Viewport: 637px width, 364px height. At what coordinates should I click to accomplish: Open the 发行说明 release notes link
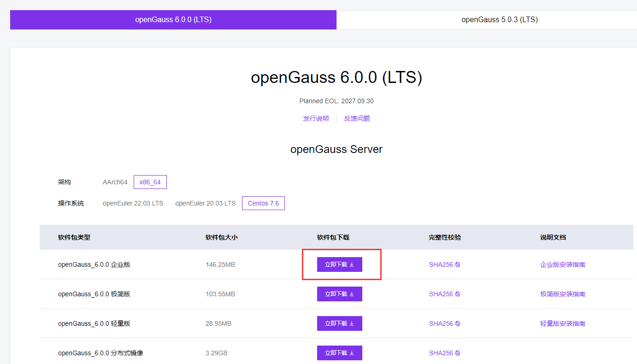click(316, 118)
